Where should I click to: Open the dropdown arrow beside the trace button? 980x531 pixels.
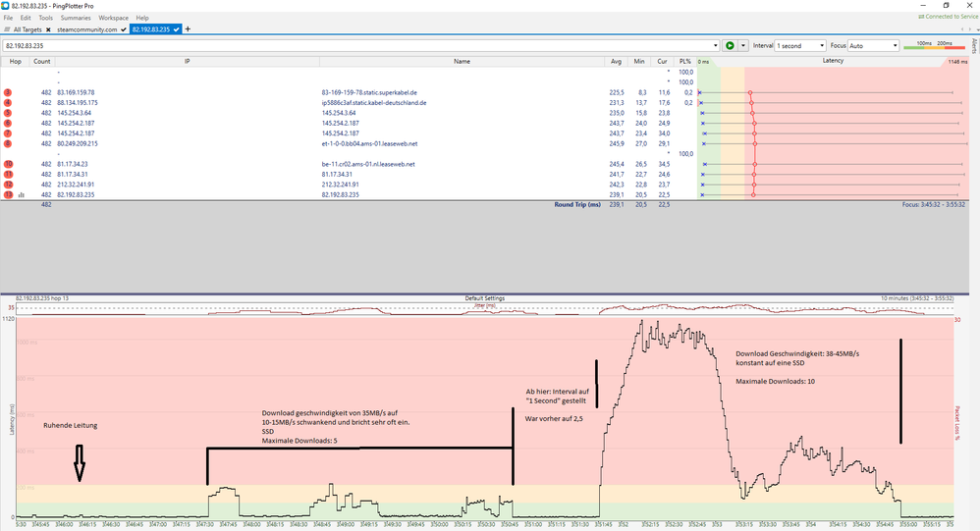coord(743,45)
